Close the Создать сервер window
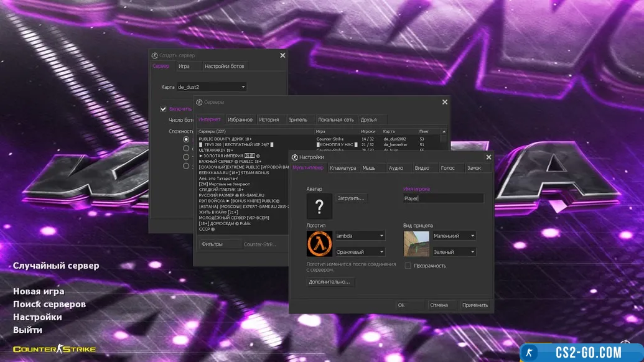Screen dimensions: 644x362 pos(282,55)
